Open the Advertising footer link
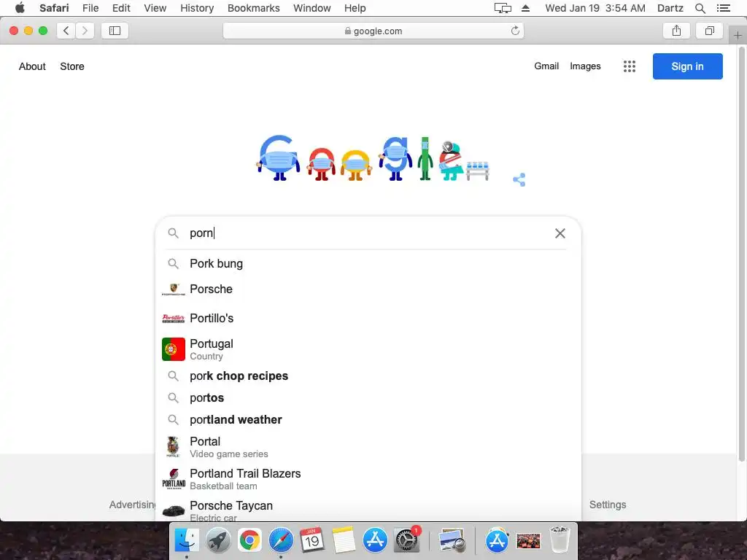Image resolution: width=747 pixels, height=560 pixels. 133,505
